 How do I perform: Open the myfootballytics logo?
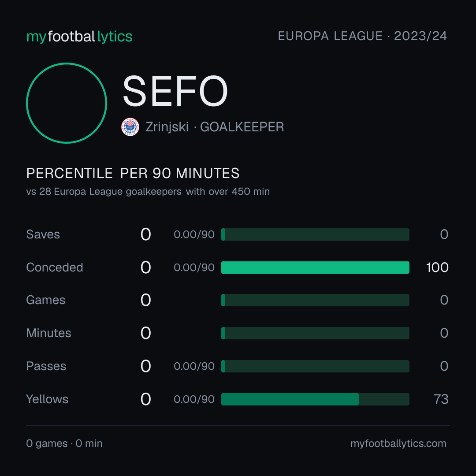[x=79, y=37]
